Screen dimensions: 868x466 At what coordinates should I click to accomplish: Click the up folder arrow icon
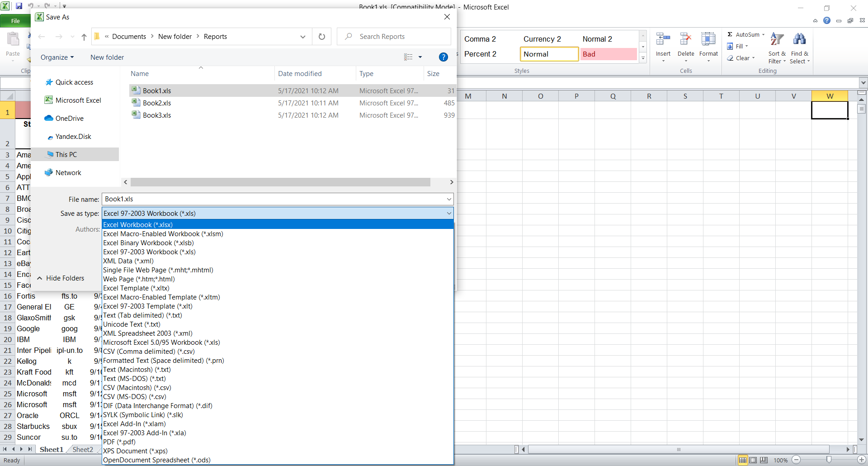(x=84, y=37)
